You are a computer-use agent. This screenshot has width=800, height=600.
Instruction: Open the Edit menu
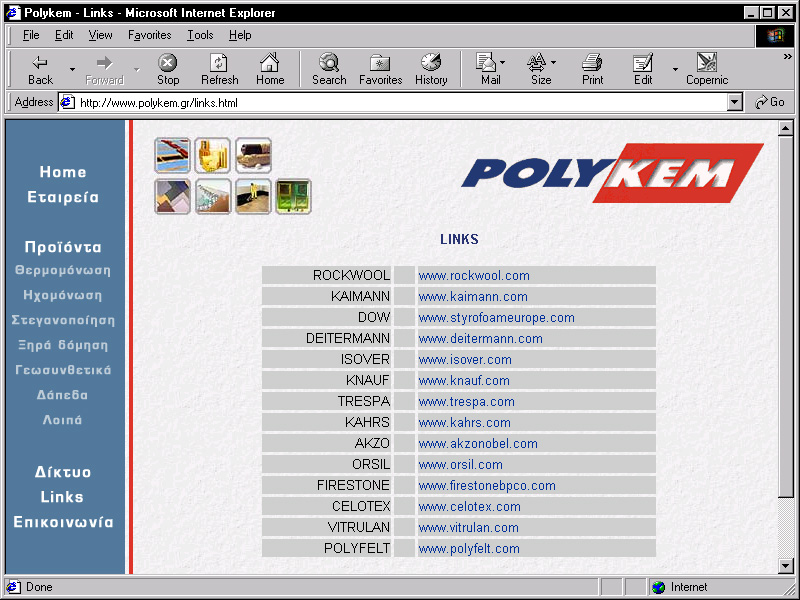point(64,35)
